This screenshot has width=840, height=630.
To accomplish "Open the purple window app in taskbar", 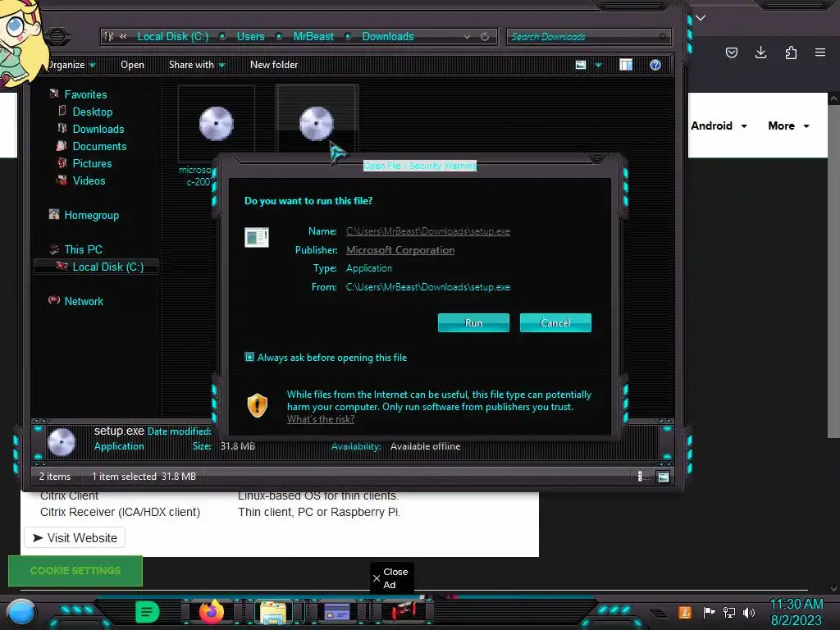I will coord(337,612).
